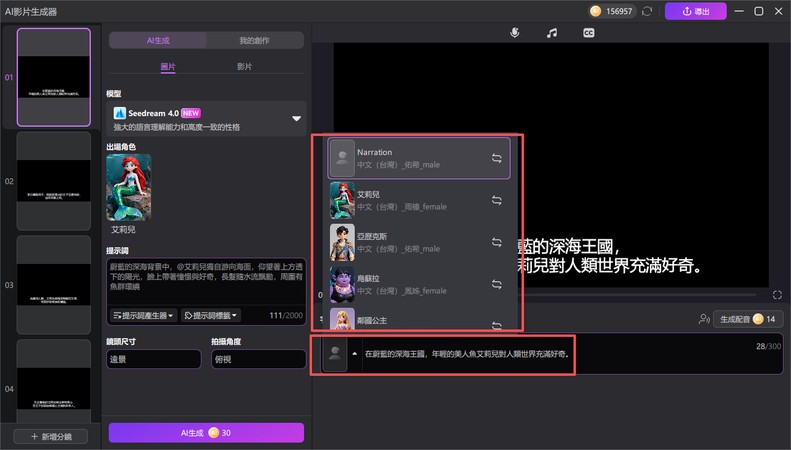Click inside the 提示詞 prompt text area
The width and height of the screenshot is (791, 450).
click(x=206, y=282)
